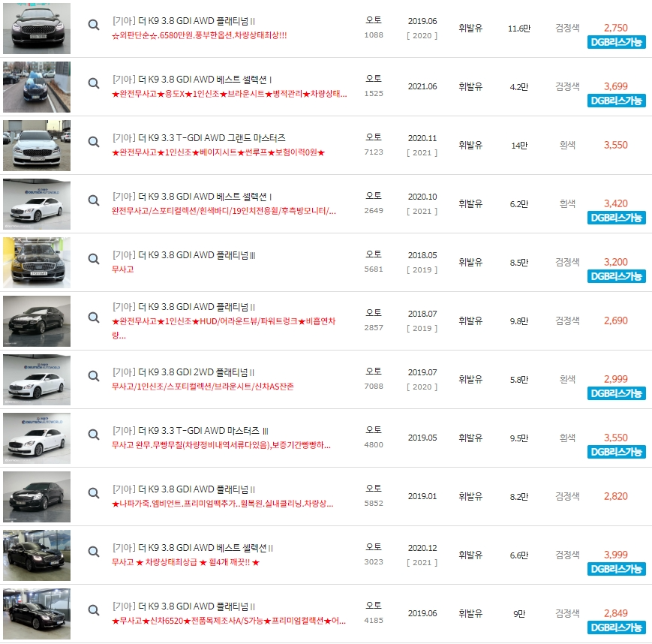Open the 더 K9 3.3 T-GDI AWD 그랜드 마스터즈 listing
This screenshot has width=652, height=644.
[197, 135]
